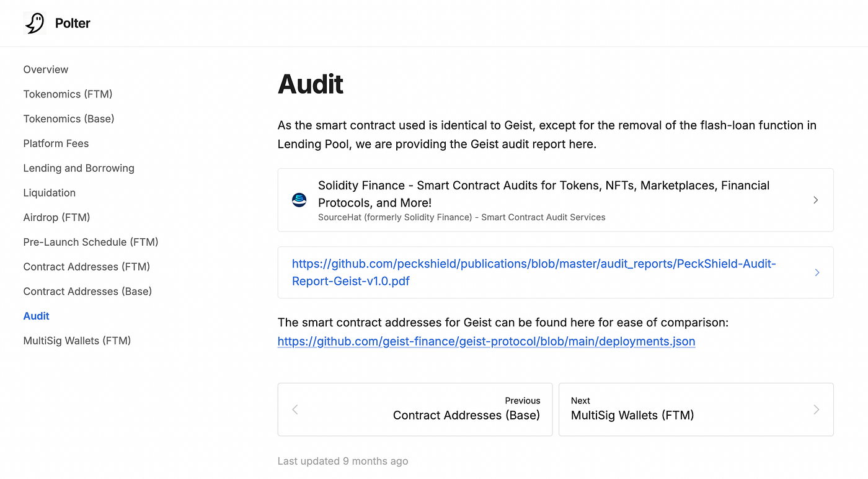Click 'smart contract addresses for Geist' sentence
The width and height of the screenshot is (868, 479).
coord(503,323)
